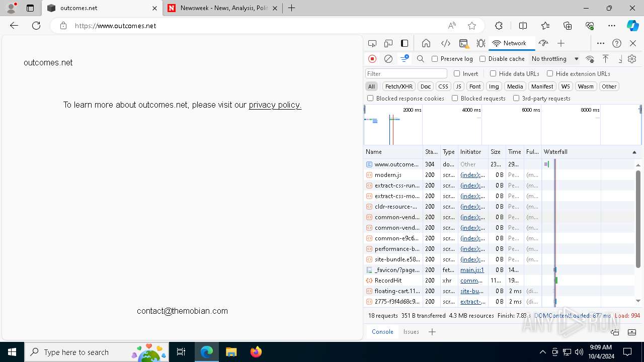
Task: Check Hide extension URLs
Action: click(550, 73)
